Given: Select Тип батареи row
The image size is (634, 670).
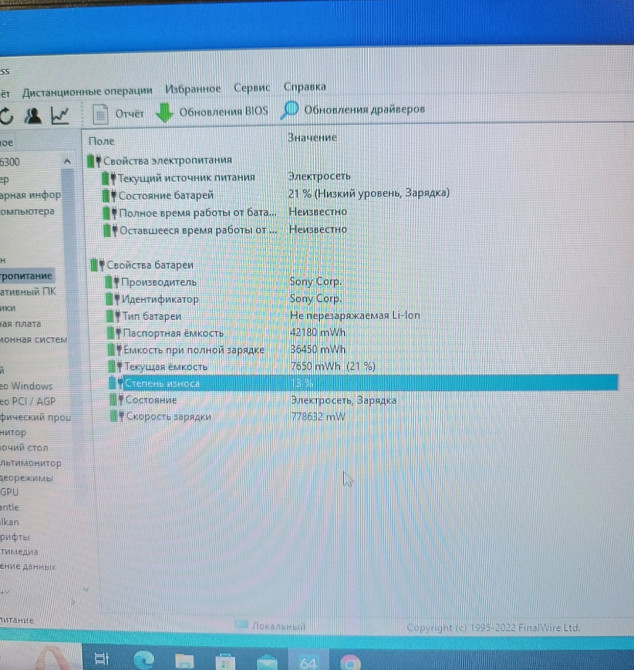Looking at the screenshot, I should [152, 316].
